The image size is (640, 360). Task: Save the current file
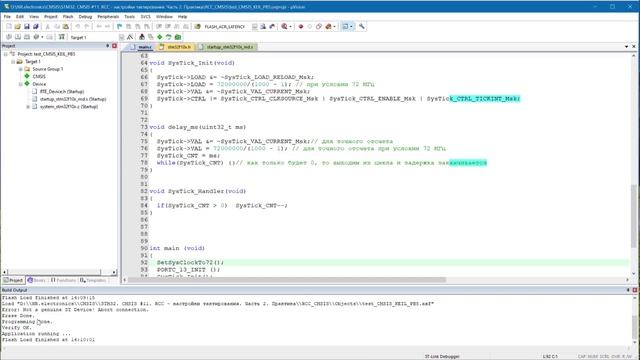pos(27,27)
